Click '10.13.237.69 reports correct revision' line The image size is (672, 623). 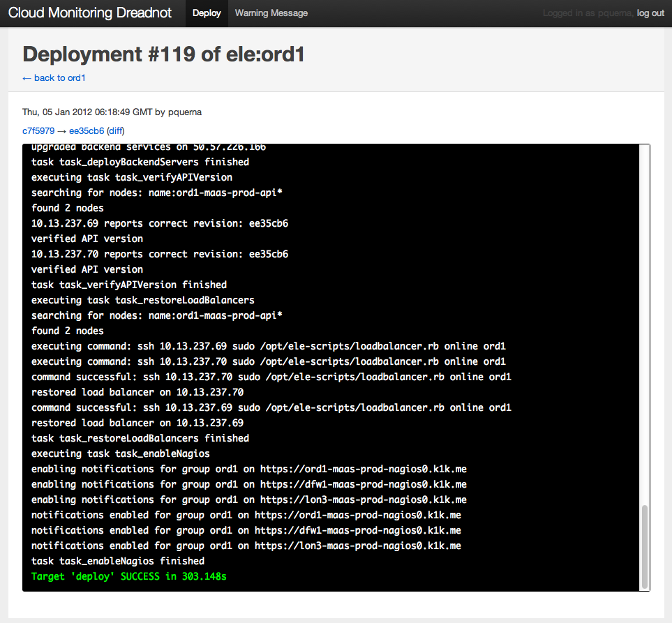[159, 223]
